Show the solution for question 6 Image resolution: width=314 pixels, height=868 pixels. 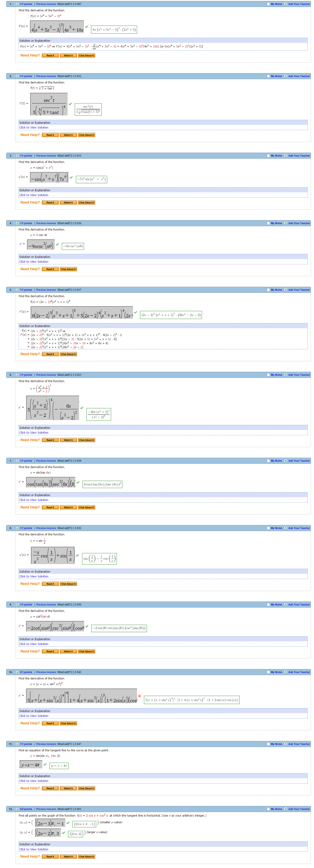click(x=34, y=433)
